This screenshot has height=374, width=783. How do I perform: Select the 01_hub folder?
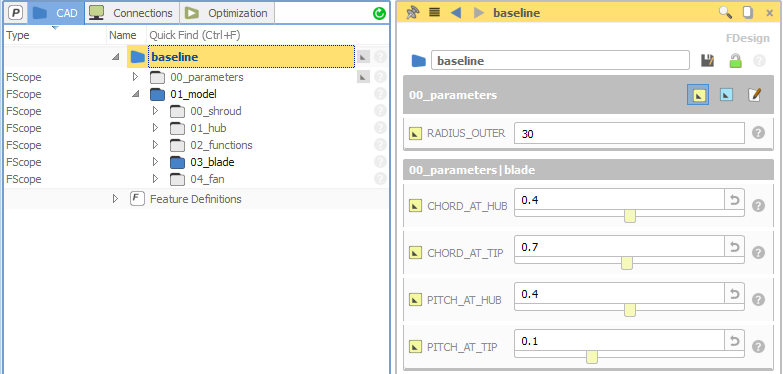198,128
